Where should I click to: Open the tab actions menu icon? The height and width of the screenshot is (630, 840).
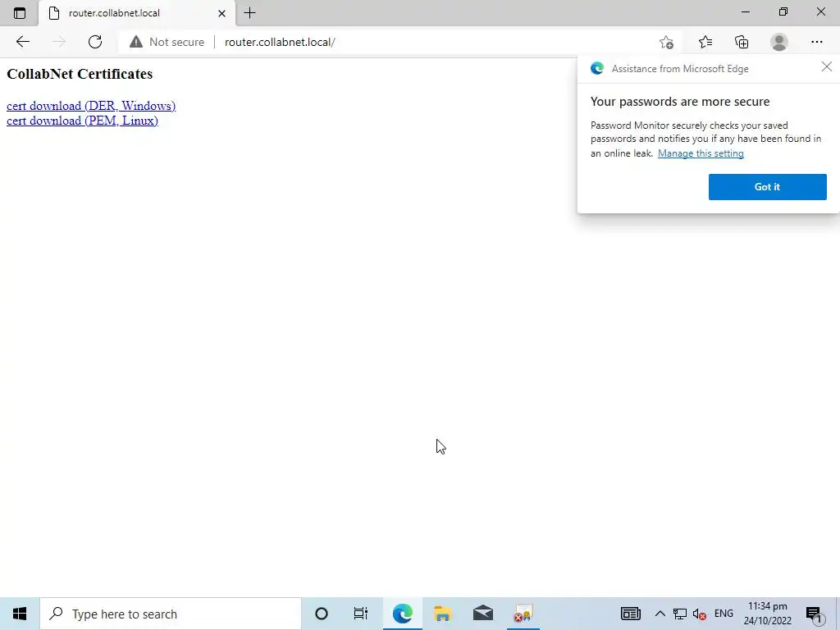click(20, 13)
